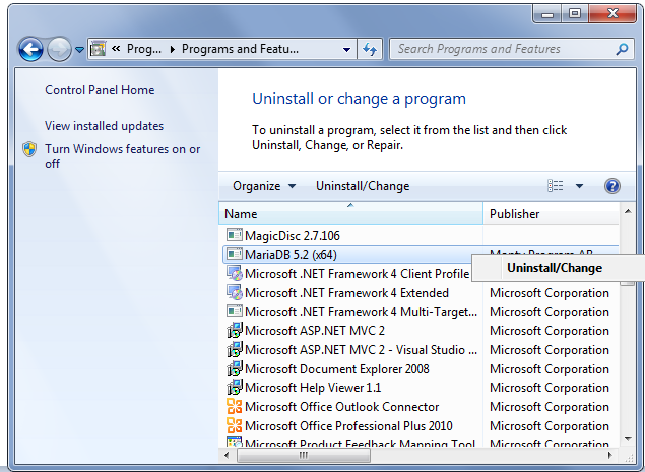The width and height of the screenshot is (645, 472).
Task: Click the MariaDB 5.2 icon
Action: (235, 254)
